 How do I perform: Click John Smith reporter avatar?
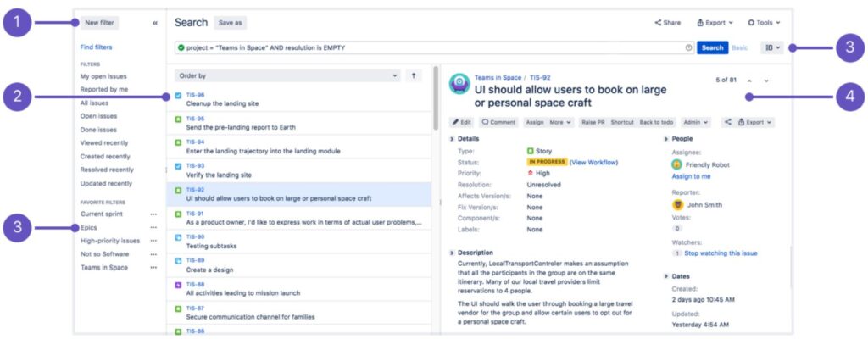coord(677,204)
